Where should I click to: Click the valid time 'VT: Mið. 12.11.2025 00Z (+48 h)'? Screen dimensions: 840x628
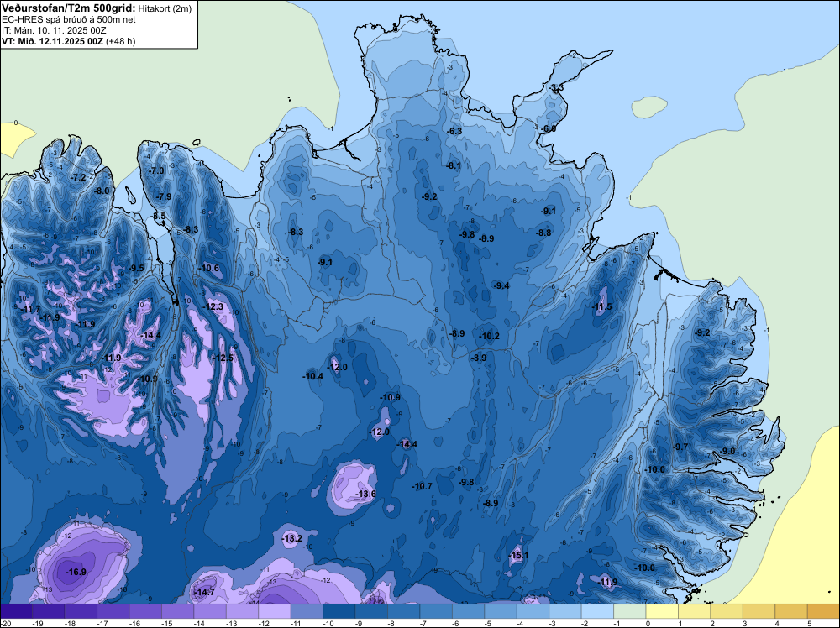pyautogui.click(x=69, y=40)
